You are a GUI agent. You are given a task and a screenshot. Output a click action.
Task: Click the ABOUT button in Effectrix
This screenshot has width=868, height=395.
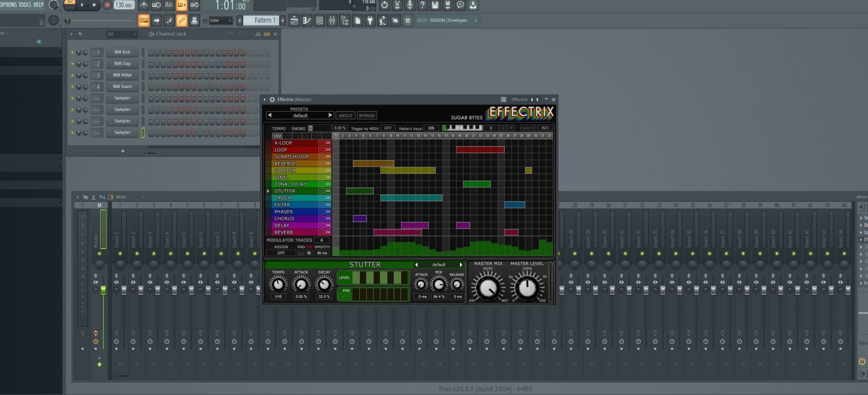point(345,115)
